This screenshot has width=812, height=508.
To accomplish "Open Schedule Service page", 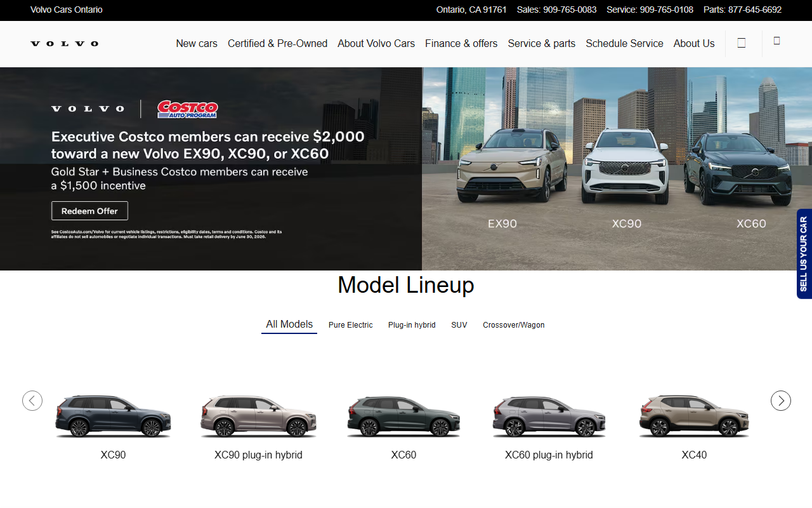I will click(624, 44).
